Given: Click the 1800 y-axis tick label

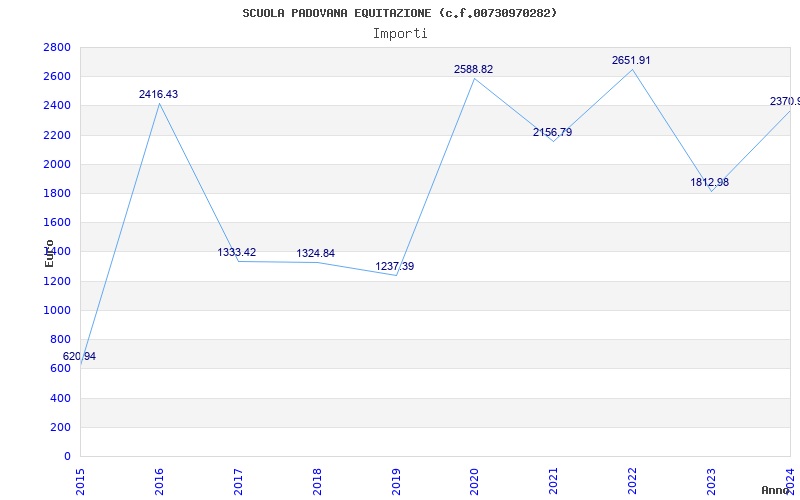Looking at the screenshot, I should tap(57, 193).
